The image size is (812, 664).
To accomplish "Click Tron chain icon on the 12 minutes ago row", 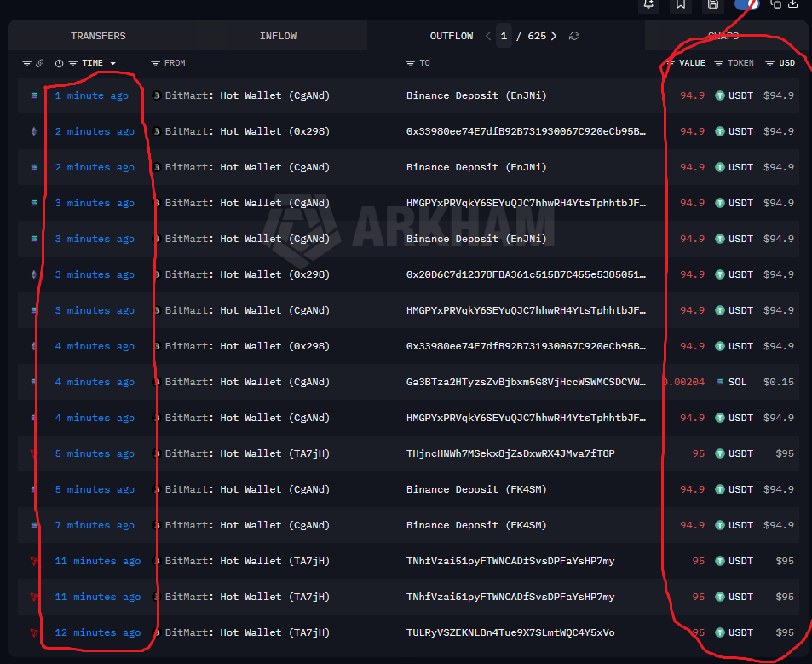I will click(x=34, y=632).
